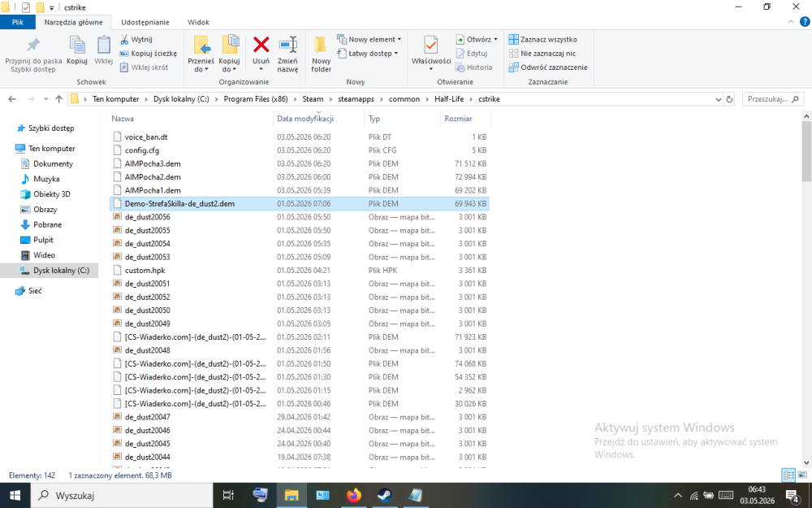Image resolution: width=812 pixels, height=508 pixels.
Task: Click Task View icon on taskbar
Action: [x=228, y=496]
